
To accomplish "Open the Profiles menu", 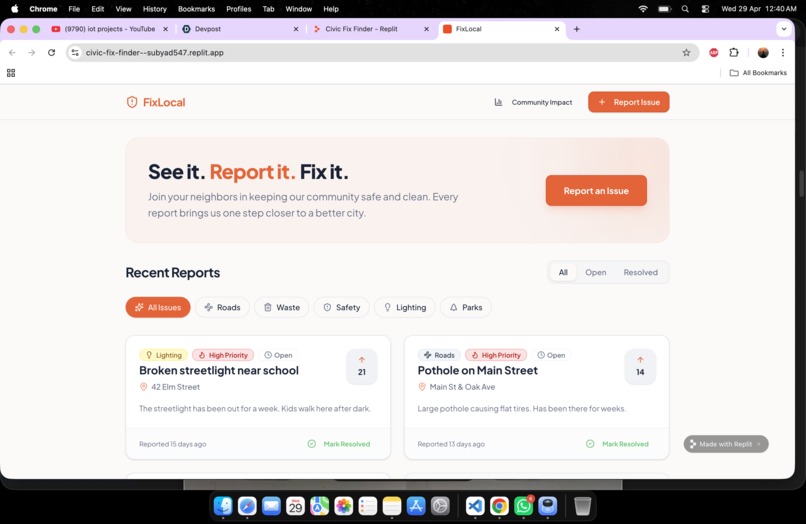I will point(239,9).
